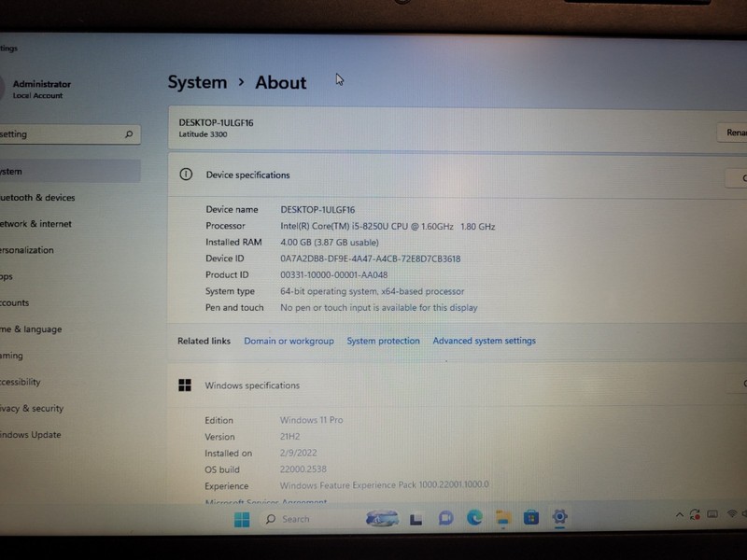The image size is (747, 560).
Task: Open the Microsoft Services Agreement link
Action: 266,502
